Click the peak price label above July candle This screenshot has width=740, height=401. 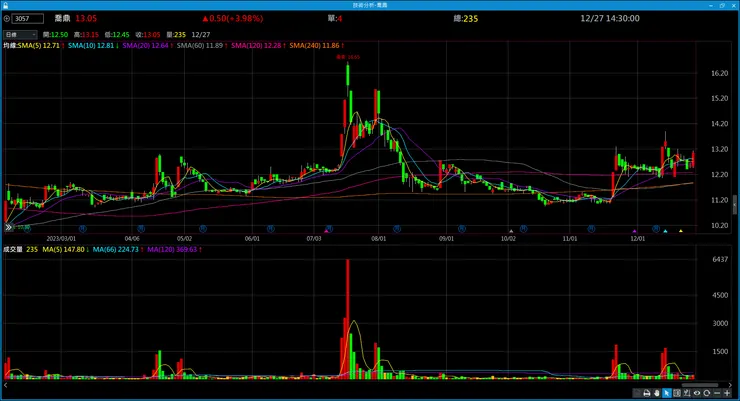pyautogui.click(x=348, y=57)
